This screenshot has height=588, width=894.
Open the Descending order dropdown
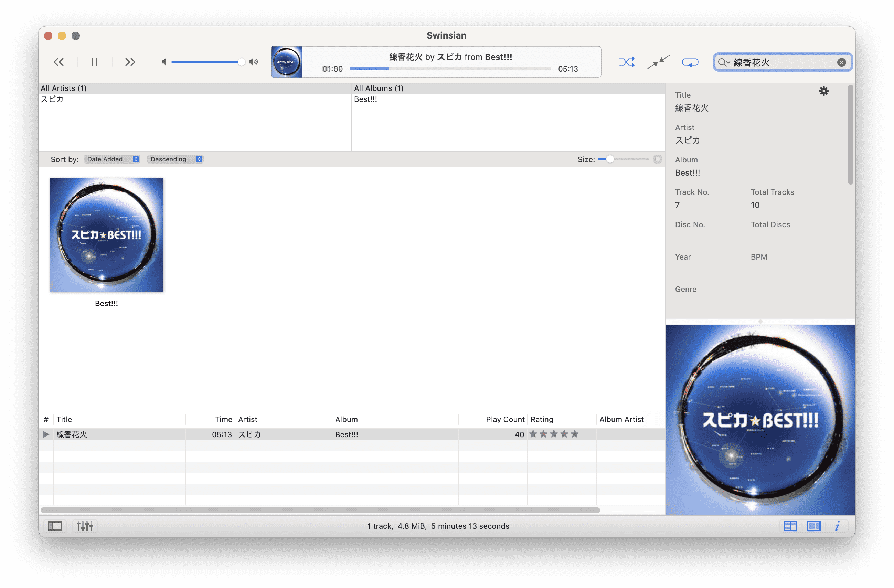click(x=175, y=159)
